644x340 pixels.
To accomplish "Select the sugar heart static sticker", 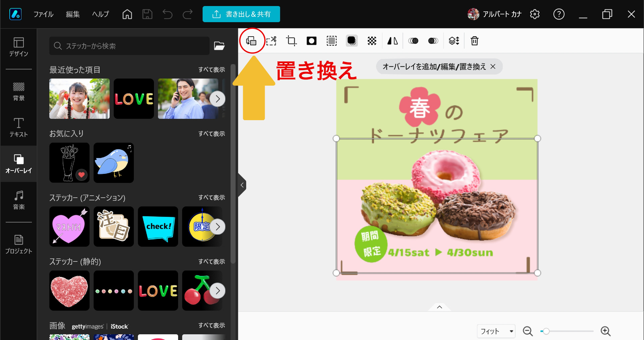I will pos(69,291).
